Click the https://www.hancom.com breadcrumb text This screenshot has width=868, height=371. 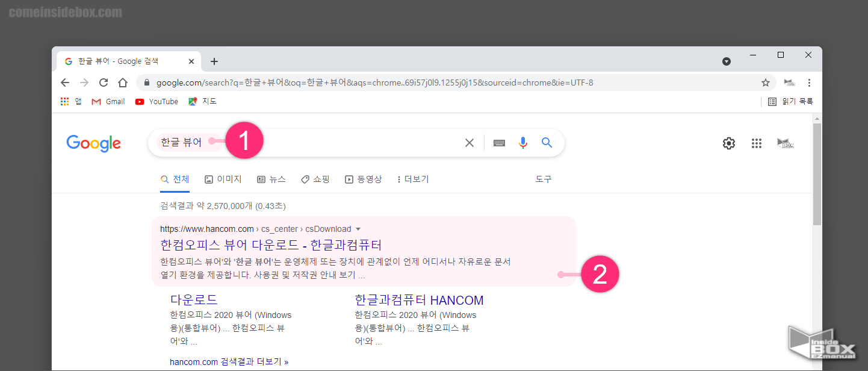[207, 229]
